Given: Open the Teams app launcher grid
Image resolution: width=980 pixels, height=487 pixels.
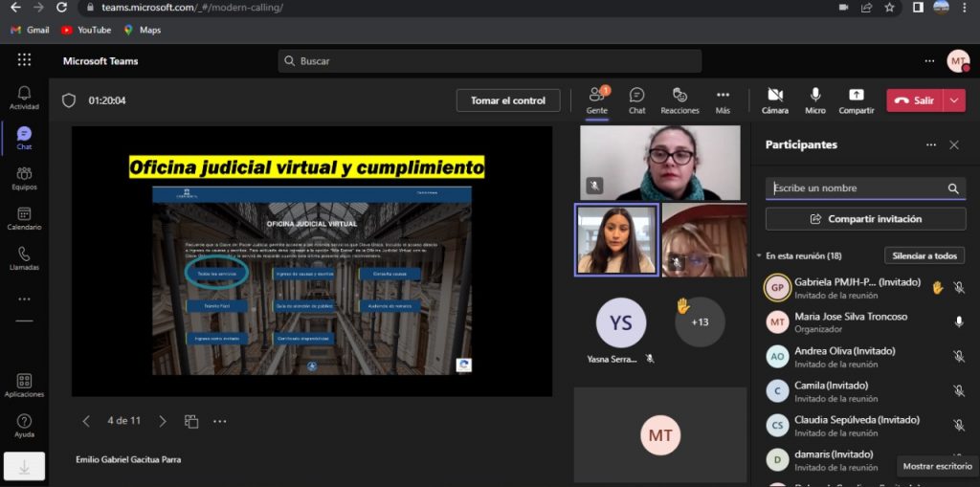Looking at the screenshot, I should 24,60.
